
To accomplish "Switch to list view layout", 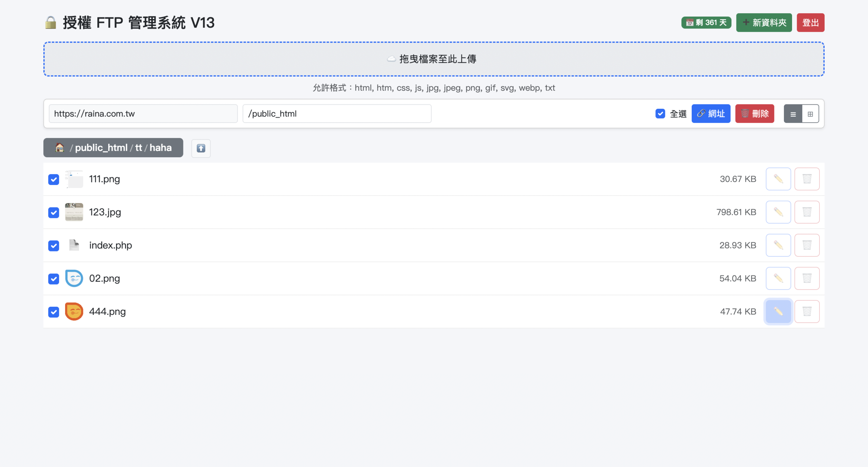I will pos(793,114).
